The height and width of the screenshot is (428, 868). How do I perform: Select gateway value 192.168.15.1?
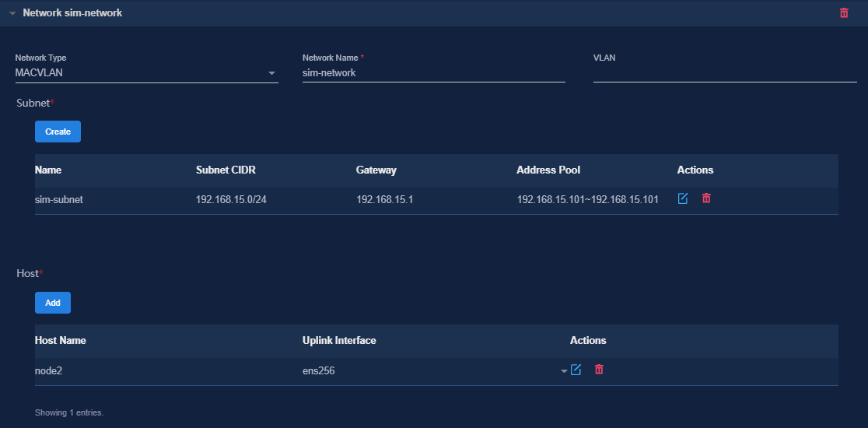tap(385, 200)
